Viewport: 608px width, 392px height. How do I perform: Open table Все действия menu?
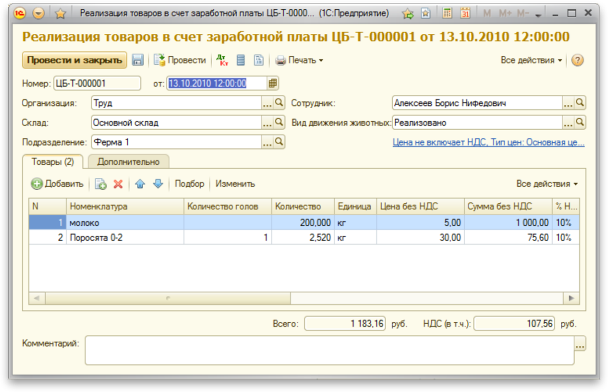click(x=547, y=184)
